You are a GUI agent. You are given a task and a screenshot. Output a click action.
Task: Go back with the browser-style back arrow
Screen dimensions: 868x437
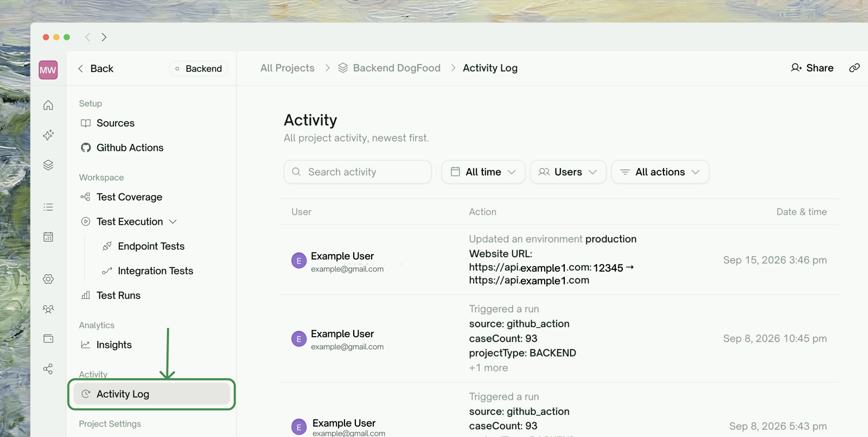88,37
